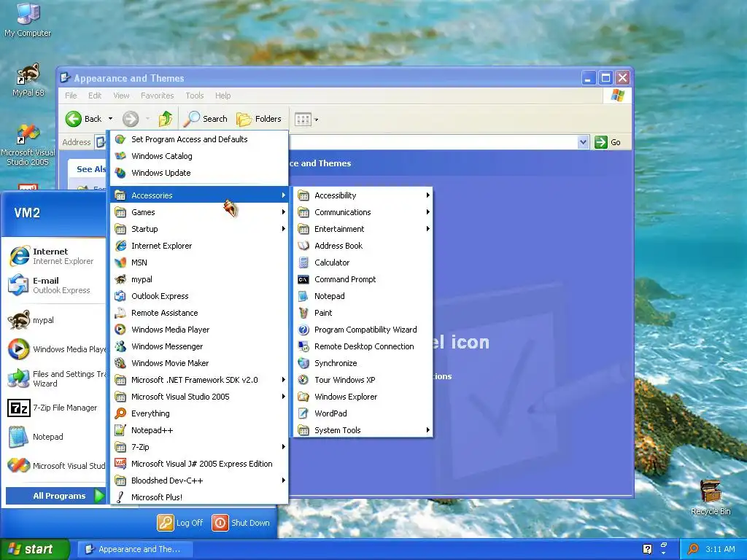Screen dimensions: 747x560
Task: Open Microsoft Visual J# 2005 Express Edition
Action: point(199,463)
